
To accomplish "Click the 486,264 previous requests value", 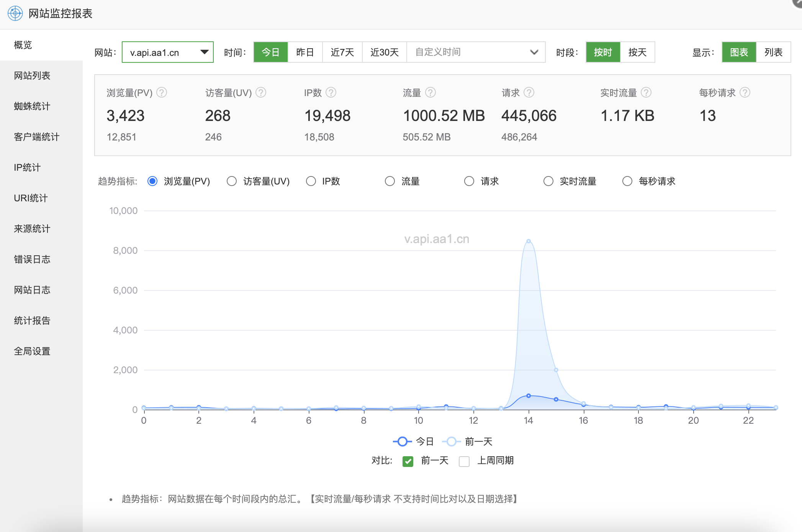I will (519, 137).
